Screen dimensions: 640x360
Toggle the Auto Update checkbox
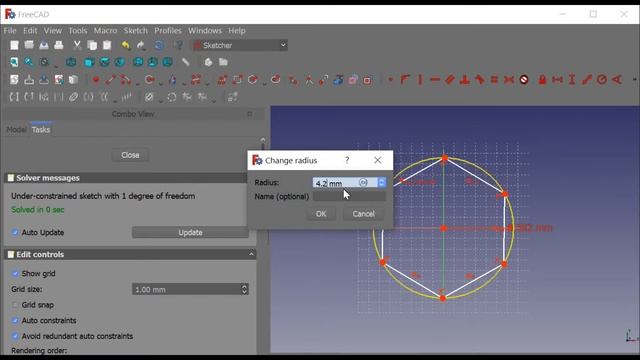[15, 232]
